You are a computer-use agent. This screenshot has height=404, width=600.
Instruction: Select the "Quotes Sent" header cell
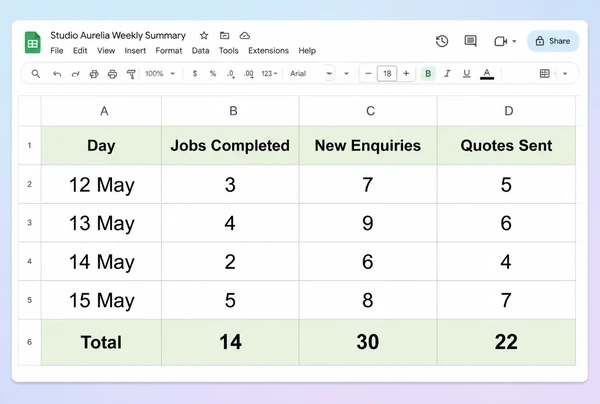pyautogui.click(x=506, y=145)
